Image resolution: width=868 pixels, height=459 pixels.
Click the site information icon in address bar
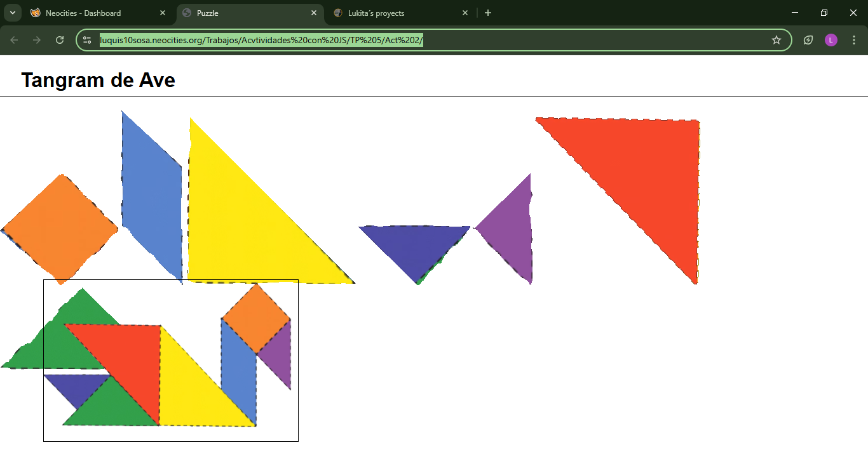[x=88, y=40]
